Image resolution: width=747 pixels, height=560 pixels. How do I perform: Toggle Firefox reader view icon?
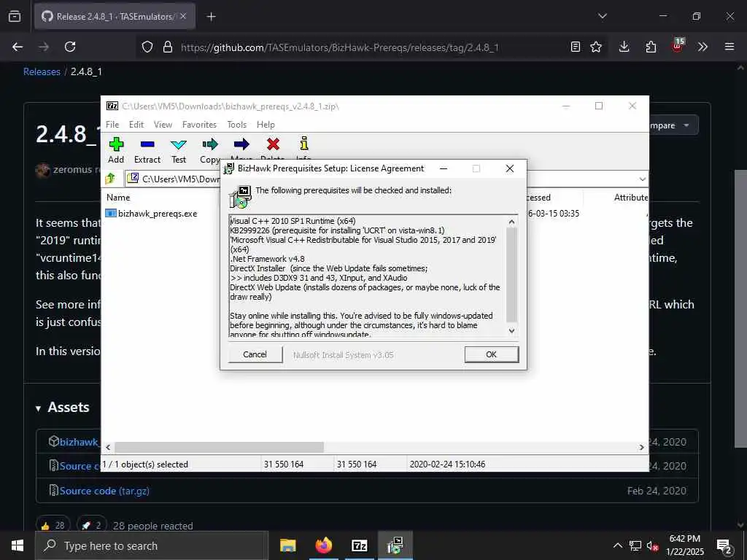576,47
